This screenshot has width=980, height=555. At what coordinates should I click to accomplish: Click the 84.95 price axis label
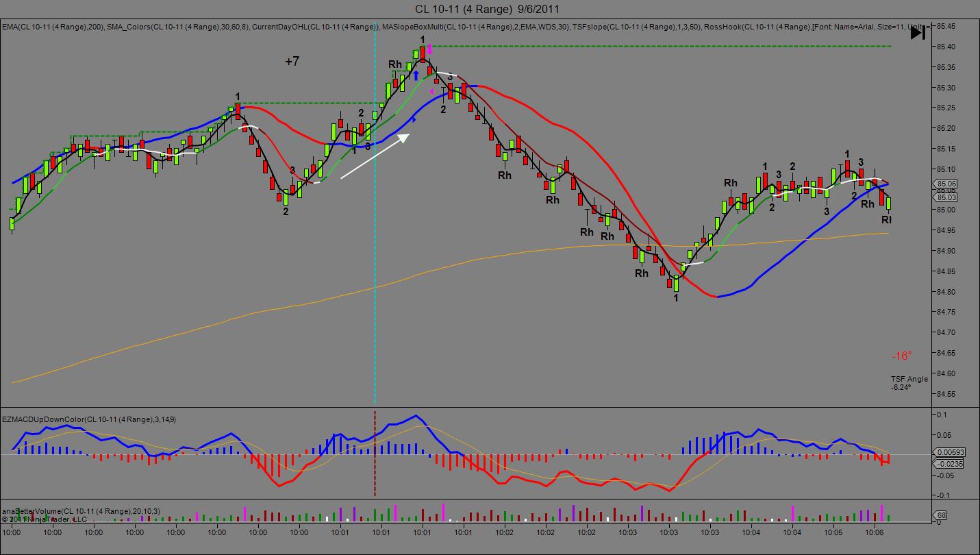coord(948,230)
